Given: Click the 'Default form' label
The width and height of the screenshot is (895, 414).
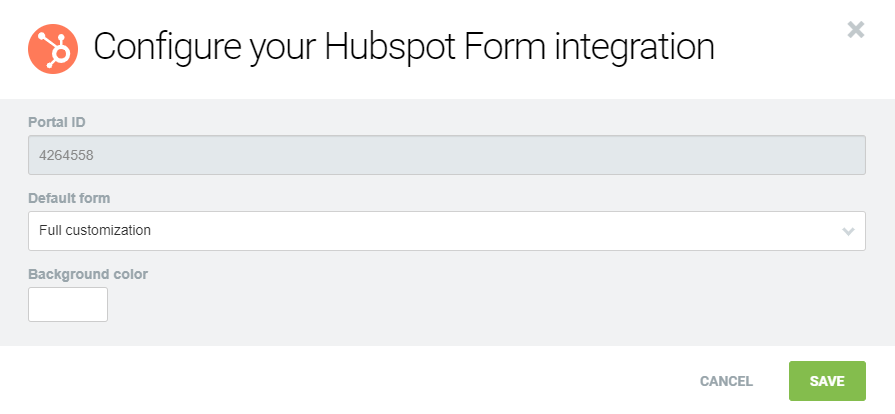Looking at the screenshot, I should click(x=69, y=198).
